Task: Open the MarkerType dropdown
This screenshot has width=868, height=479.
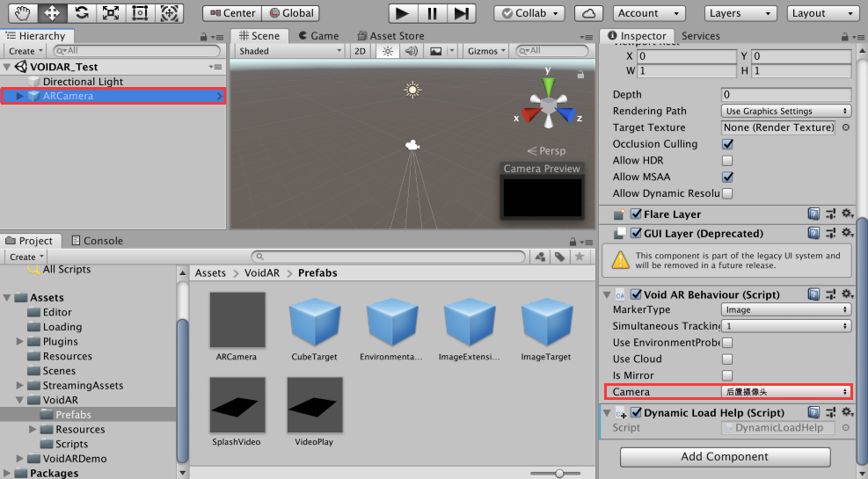Action: tap(784, 310)
